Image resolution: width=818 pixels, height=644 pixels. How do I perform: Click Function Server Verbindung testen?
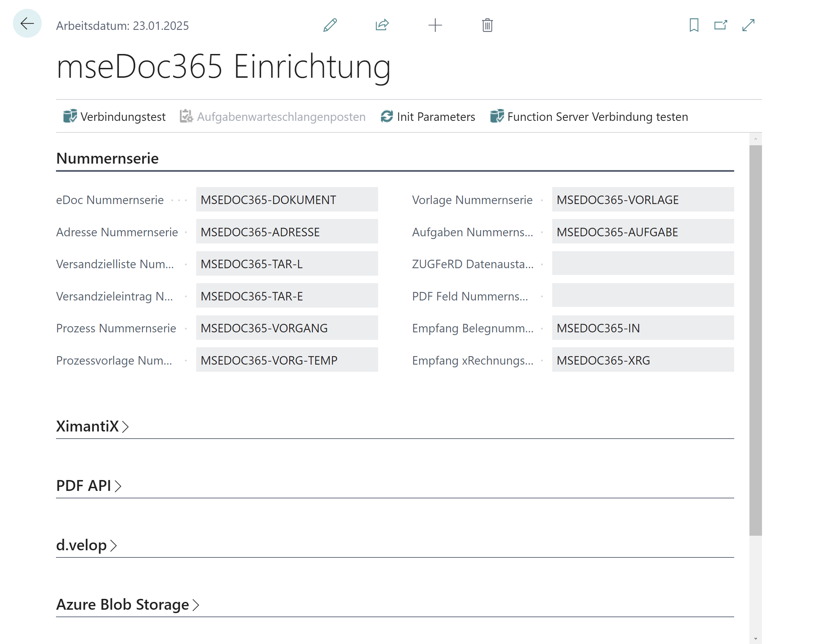pyautogui.click(x=590, y=117)
